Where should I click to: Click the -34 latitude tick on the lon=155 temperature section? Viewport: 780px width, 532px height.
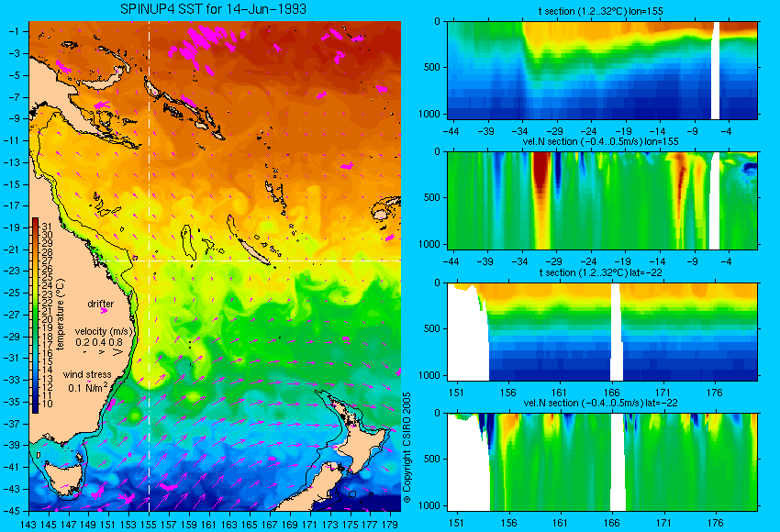(519, 131)
